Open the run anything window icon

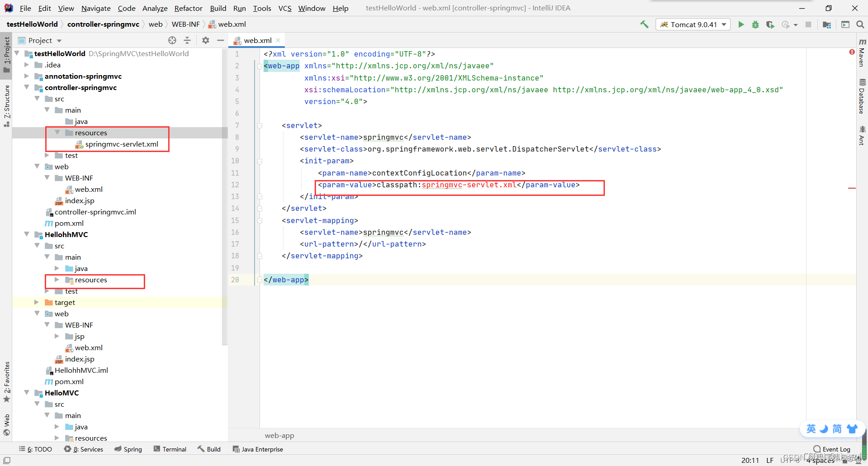(x=845, y=24)
